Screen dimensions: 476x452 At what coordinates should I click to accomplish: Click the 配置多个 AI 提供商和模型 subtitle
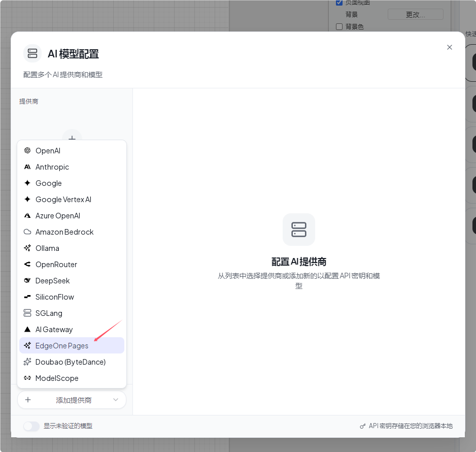[63, 75]
